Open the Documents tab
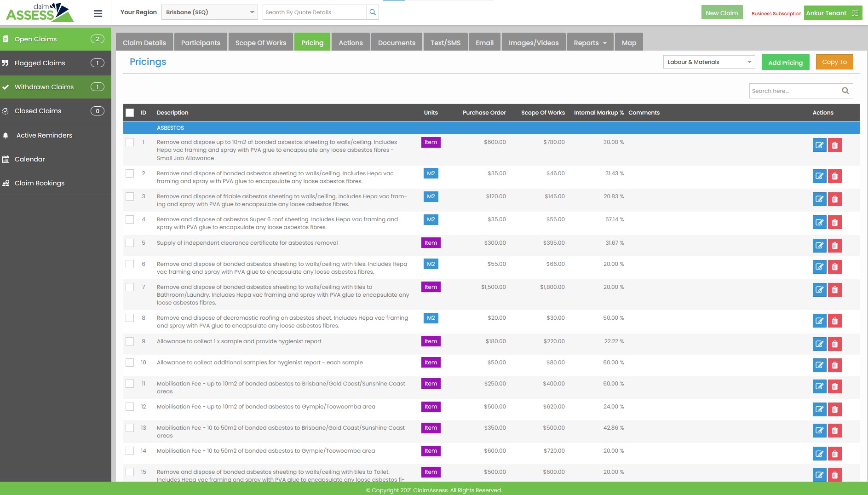868x495 pixels. [396, 43]
